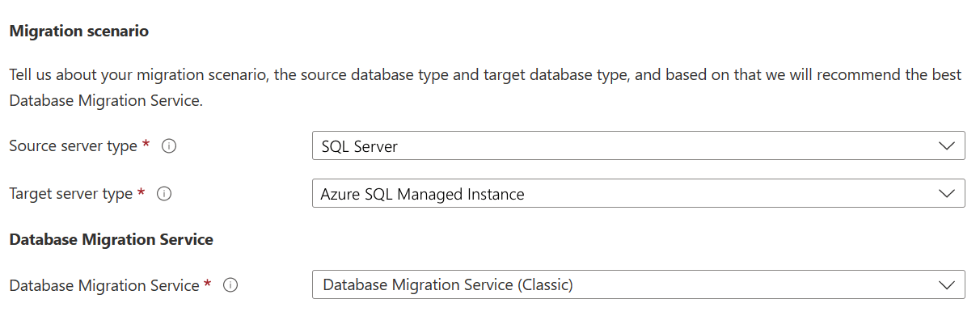980x320 pixels.
Task: Open the Target server type combo box
Action: click(x=638, y=194)
